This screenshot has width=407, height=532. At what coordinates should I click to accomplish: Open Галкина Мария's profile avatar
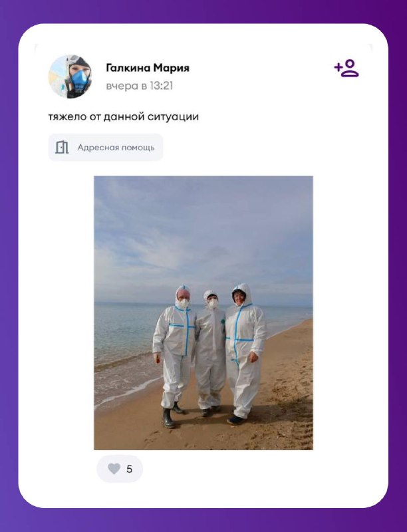(x=70, y=76)
